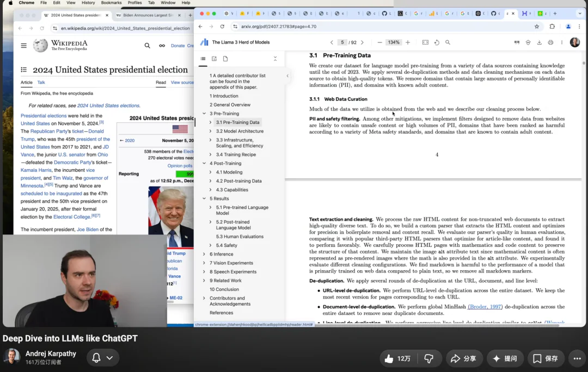Click the Wikipedia Donate link
The height and width of the screenshot is (372, 588).
click(177, 46)
